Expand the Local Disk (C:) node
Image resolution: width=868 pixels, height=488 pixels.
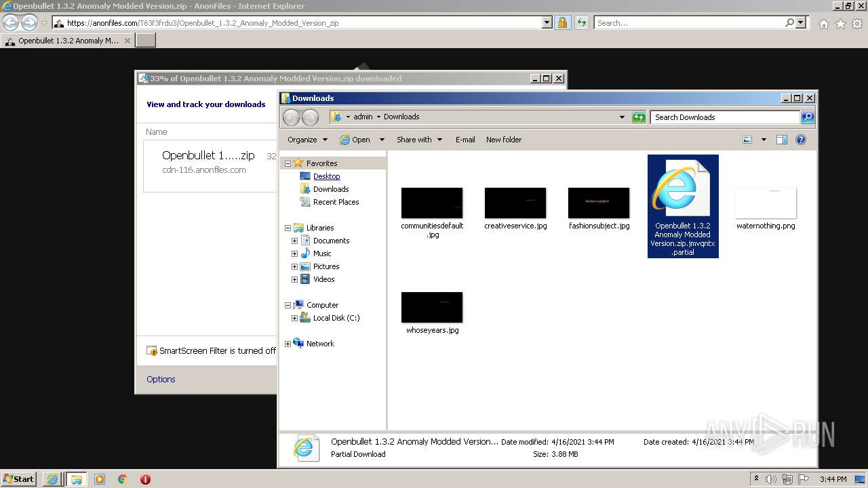(x=294, y=318)
